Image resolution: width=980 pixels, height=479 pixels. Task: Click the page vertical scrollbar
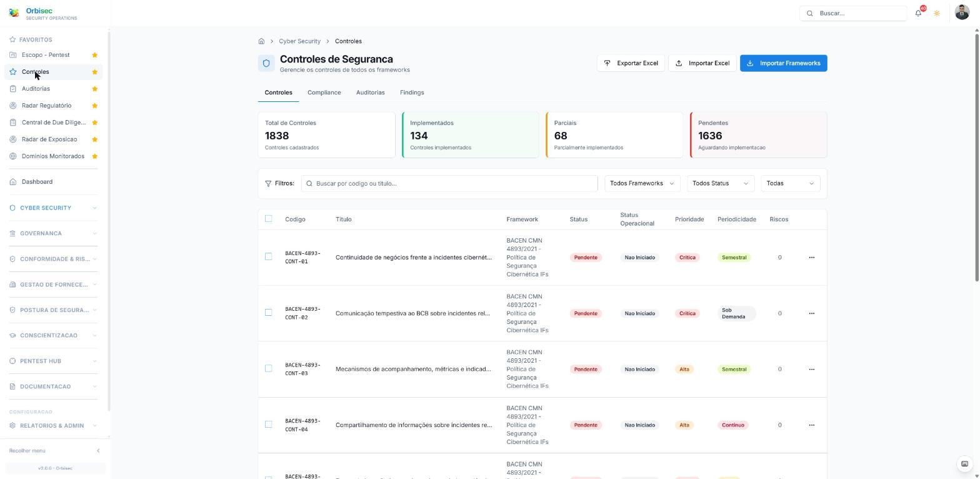point(976,156)
